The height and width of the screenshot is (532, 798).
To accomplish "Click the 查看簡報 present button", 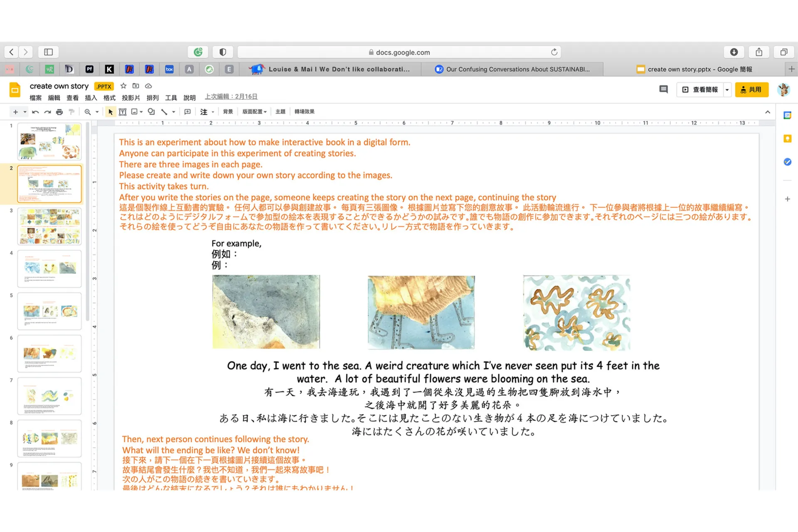I will [x=701, y=89].
